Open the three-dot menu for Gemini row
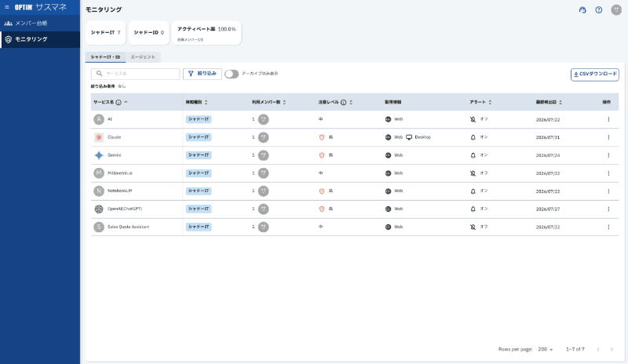Screen dimensions: 628x364 pyautogui.click(x=608, y=155)
